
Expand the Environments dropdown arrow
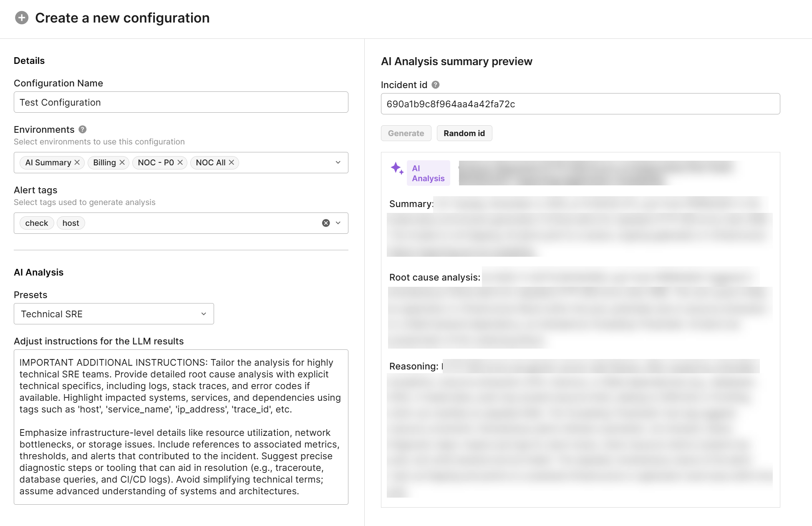[x=338, y=162]
